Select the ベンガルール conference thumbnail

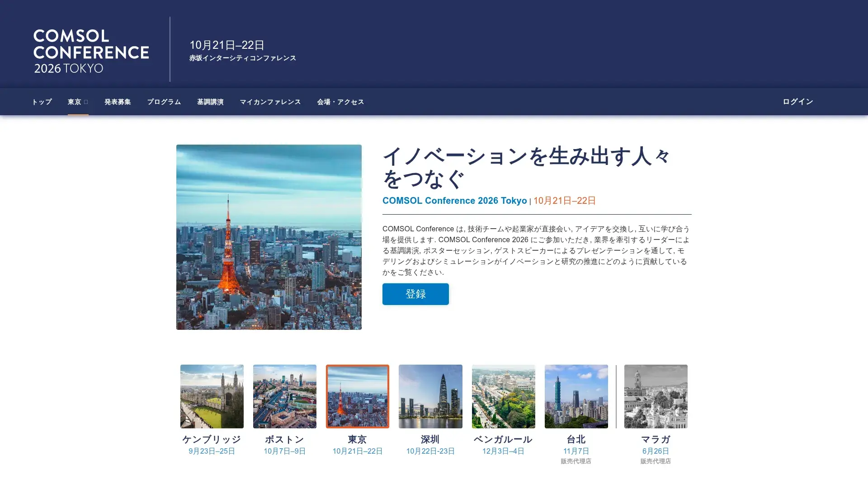[x=504, y=396]
